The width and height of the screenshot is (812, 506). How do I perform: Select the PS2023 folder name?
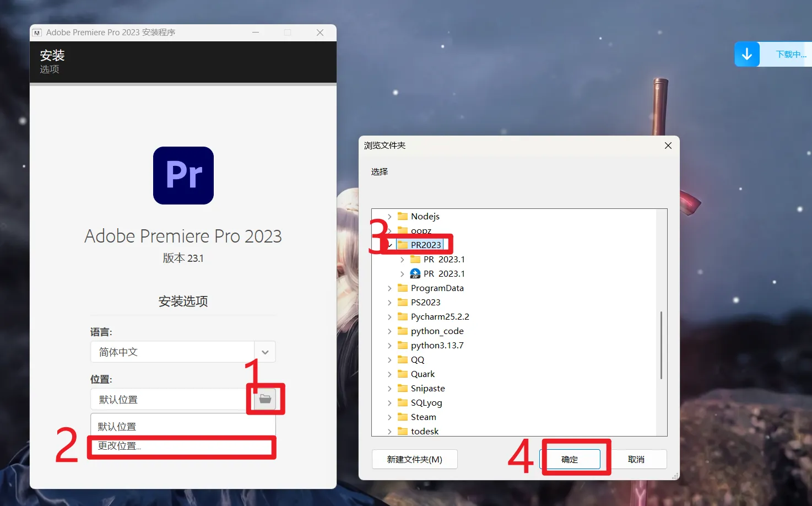coord(426,302)
